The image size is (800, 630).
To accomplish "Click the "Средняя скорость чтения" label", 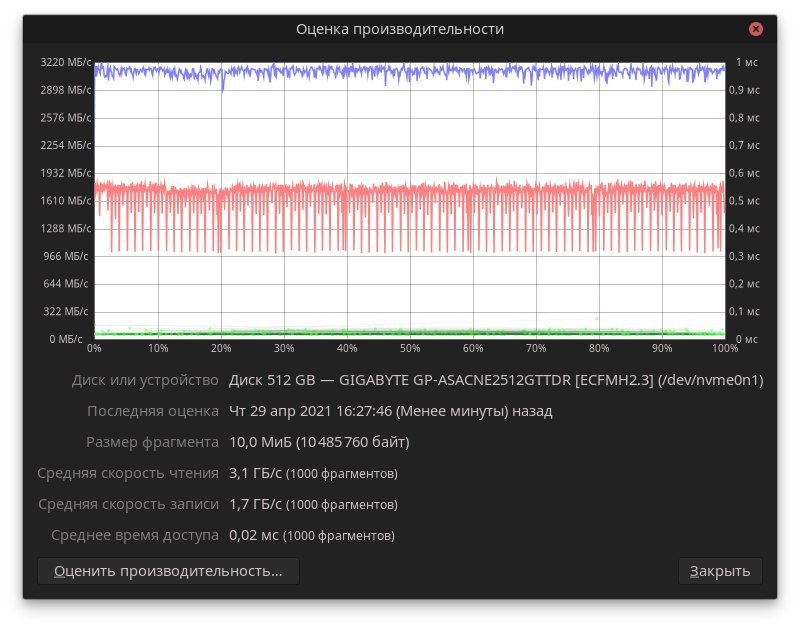I will tap(128, 473).
